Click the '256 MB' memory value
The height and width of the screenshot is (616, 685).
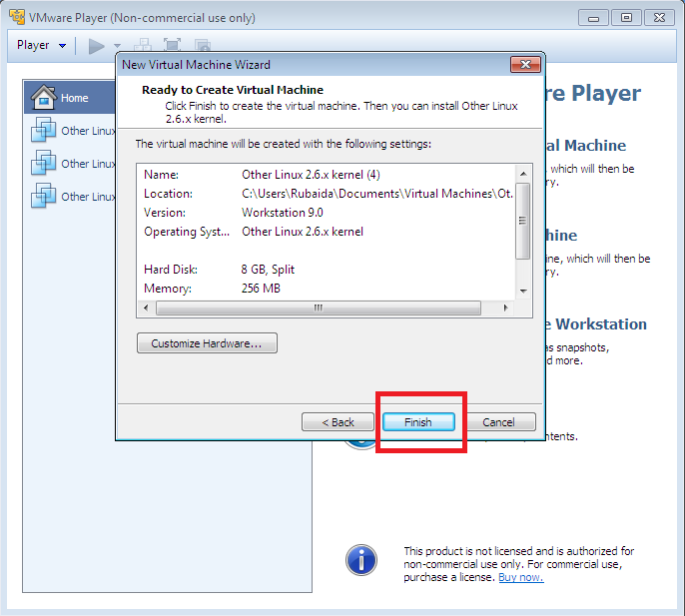tap(261, 289)
